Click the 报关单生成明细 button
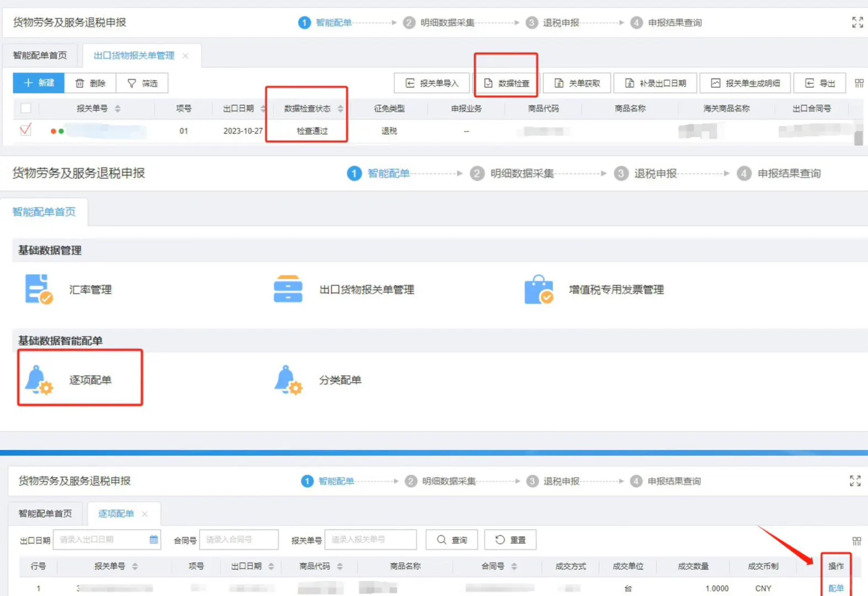Image resolution: width=868 pixels, height=596 pixels. (745, 83)
